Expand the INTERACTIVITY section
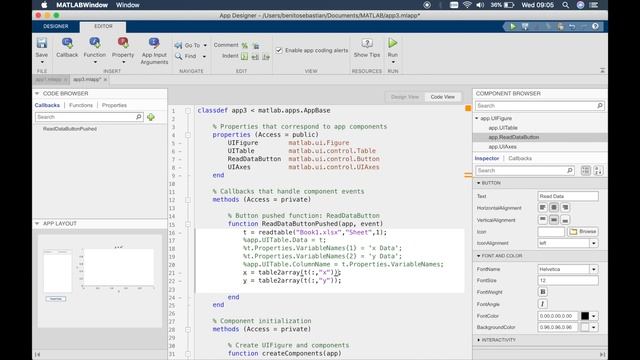 point(478,340)
